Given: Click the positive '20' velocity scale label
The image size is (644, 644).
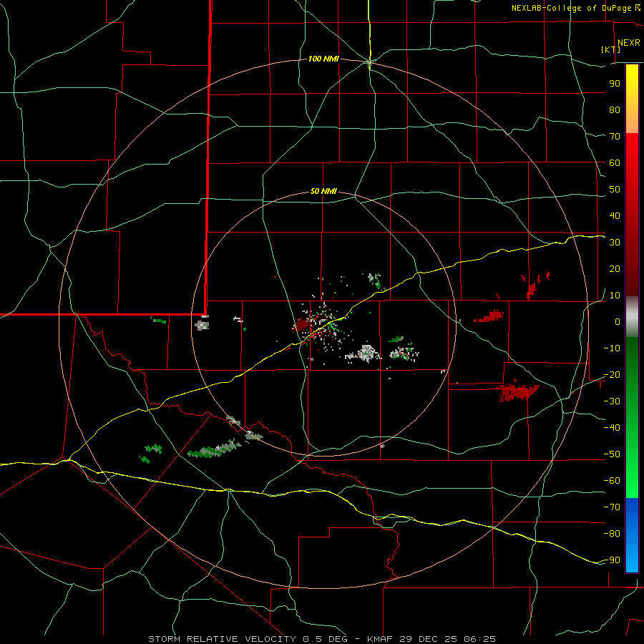Looking at the screenshot, I should coord(615,269).
